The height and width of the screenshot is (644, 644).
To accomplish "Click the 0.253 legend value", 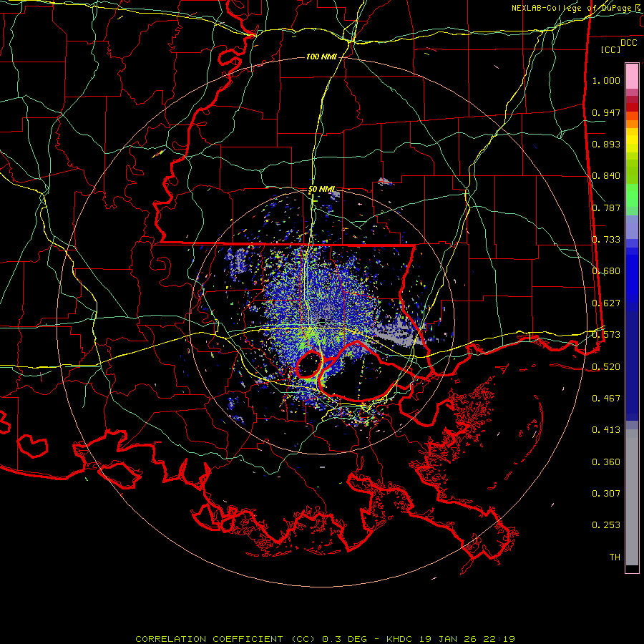I will click(606, 525).
